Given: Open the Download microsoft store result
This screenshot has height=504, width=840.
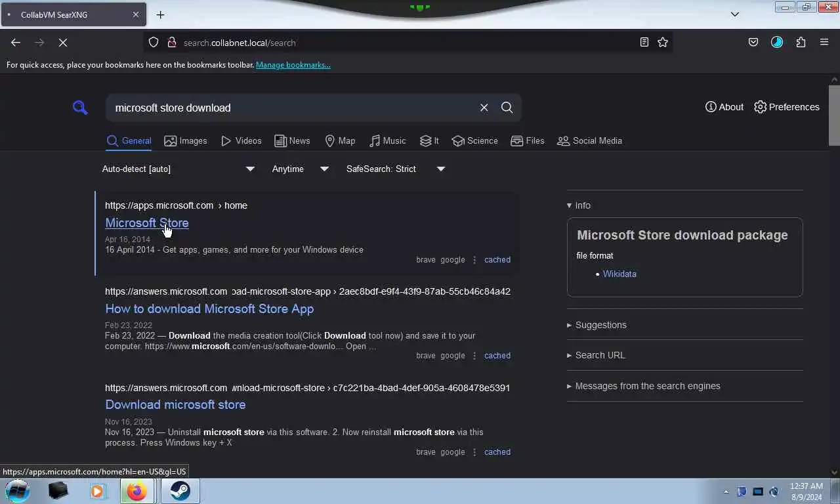Looking at the screenshot, I should pyautogui.click(x=175, y=404).
